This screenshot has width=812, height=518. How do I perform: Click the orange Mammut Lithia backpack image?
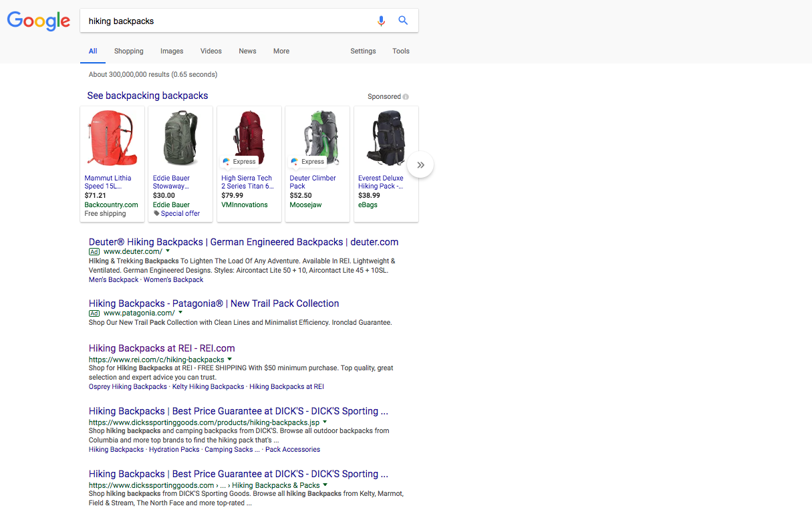click(x=112, y=138)
